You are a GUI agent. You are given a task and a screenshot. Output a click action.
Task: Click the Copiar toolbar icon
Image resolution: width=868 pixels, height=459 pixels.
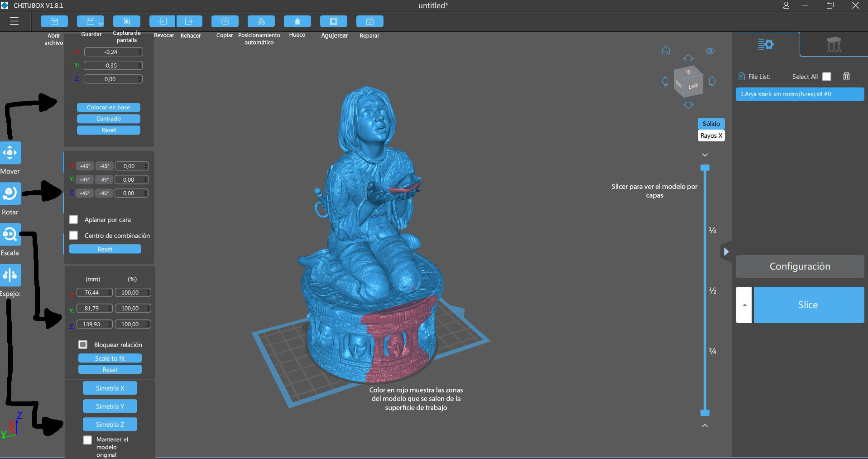click(x=225, y=21)
